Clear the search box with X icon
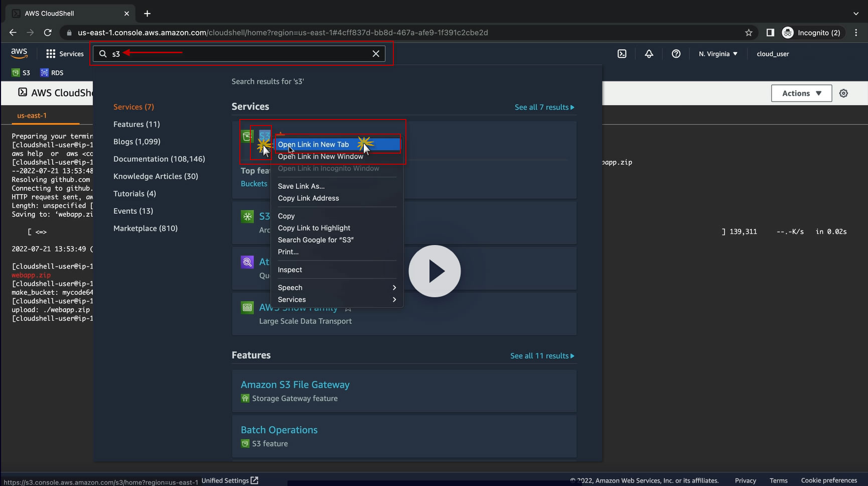The width and height of the screenshot is (868, 486). tap(376, 54)
